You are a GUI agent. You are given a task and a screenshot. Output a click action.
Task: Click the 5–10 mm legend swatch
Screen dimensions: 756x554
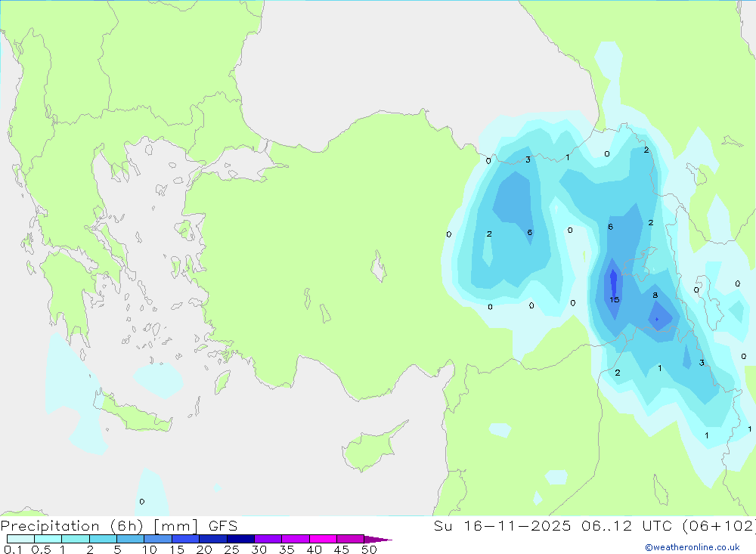[131, 539]
